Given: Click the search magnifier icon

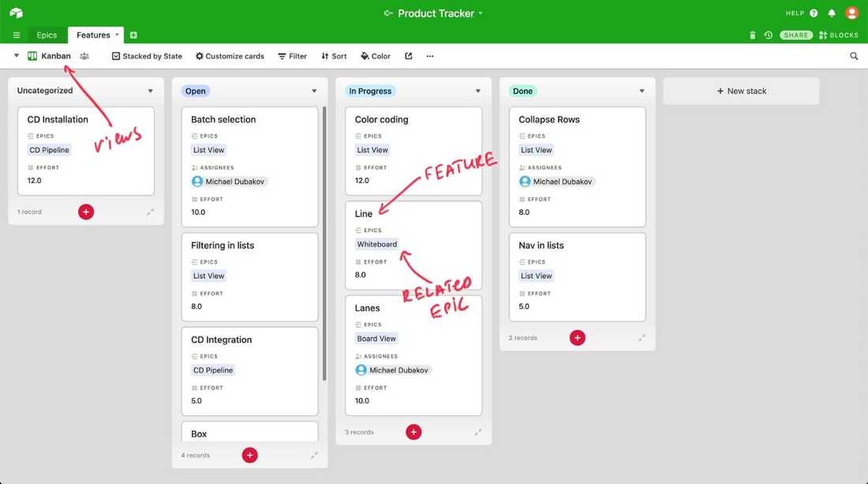Looking at the screenshot, I should click(x=854, y=56).
